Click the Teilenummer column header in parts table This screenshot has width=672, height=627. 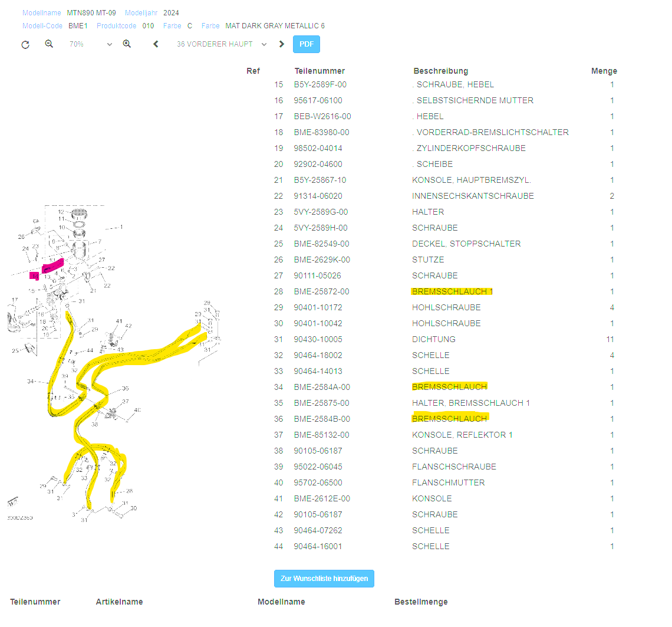coord(319,71)
